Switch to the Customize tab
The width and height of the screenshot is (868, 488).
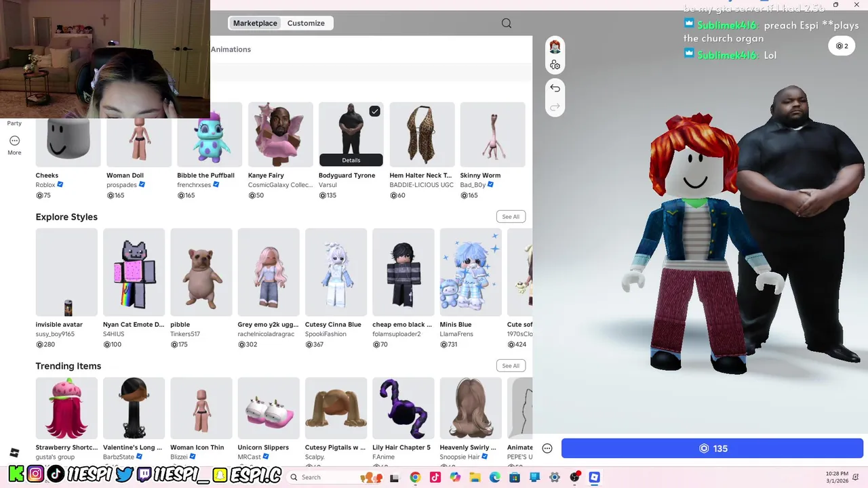tap(306, 23)
